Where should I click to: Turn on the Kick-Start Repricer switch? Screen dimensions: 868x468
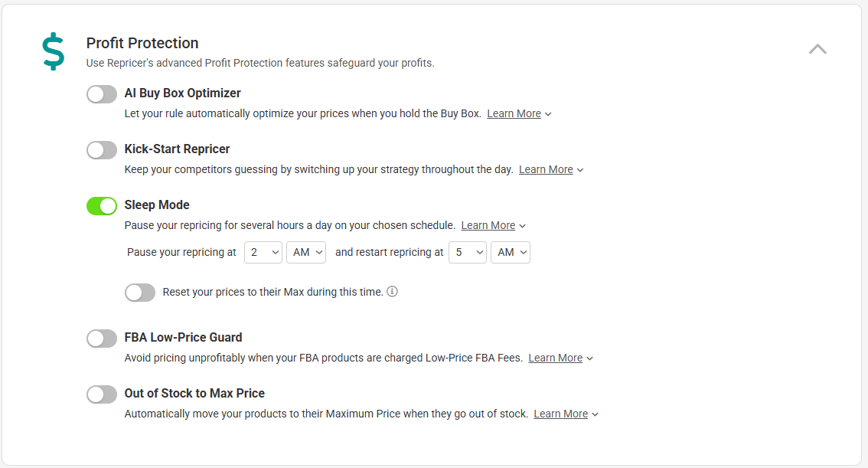(x=102, y=150)
